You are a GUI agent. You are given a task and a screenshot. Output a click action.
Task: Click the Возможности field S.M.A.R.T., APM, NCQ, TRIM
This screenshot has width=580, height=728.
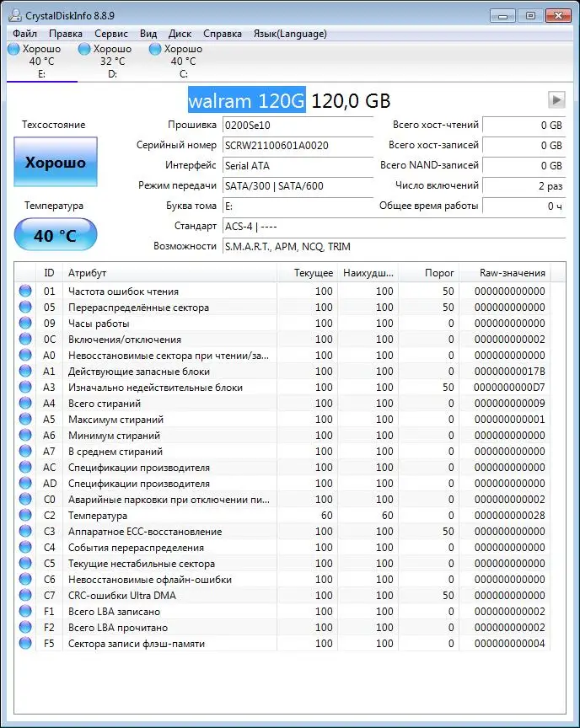(x=394, y=247)
